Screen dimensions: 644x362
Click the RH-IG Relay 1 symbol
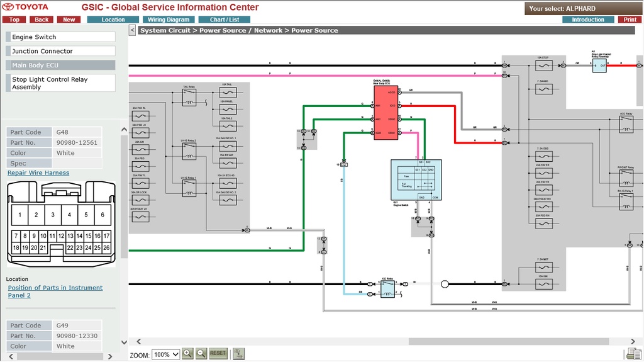coord(626,201)
